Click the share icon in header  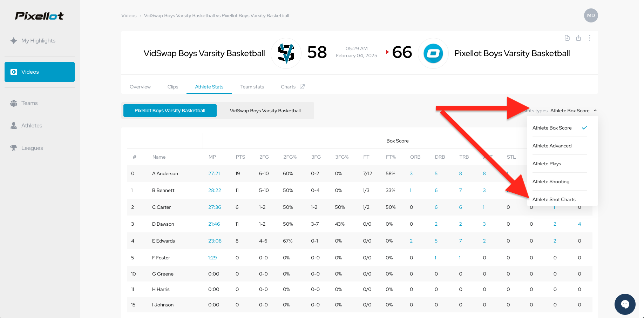click(578, 38)
